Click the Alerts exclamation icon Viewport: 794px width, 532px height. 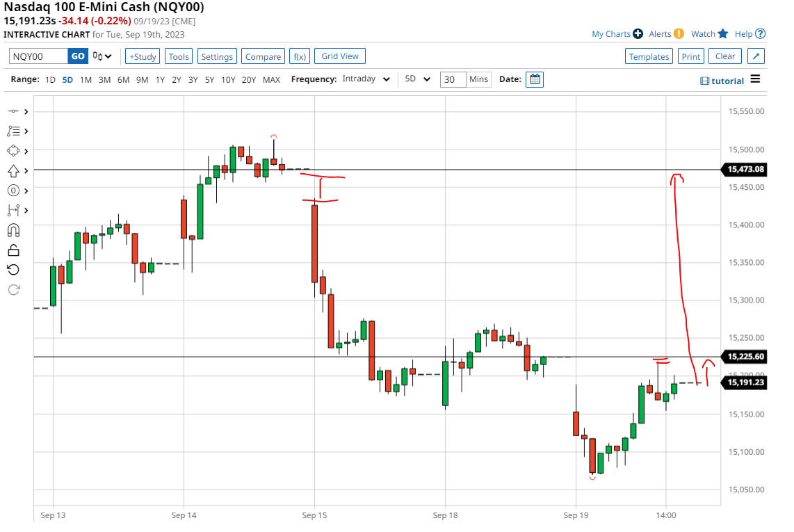point(679,34)
